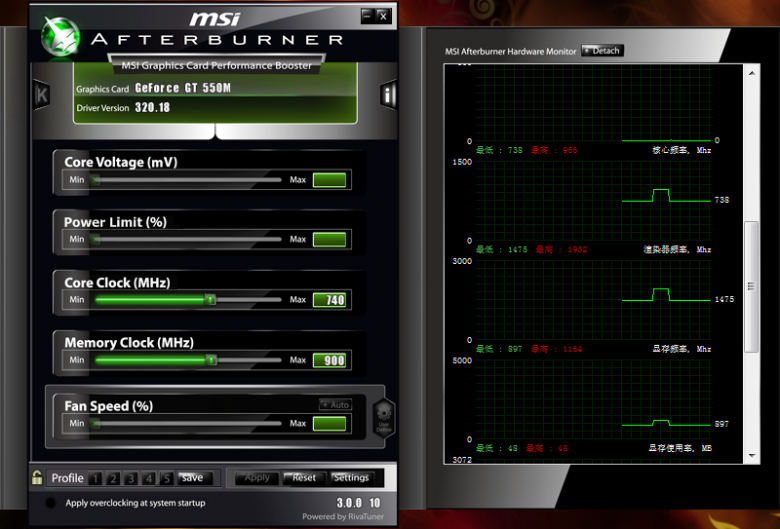Open Kombustor via the K side button

point(42,95)
